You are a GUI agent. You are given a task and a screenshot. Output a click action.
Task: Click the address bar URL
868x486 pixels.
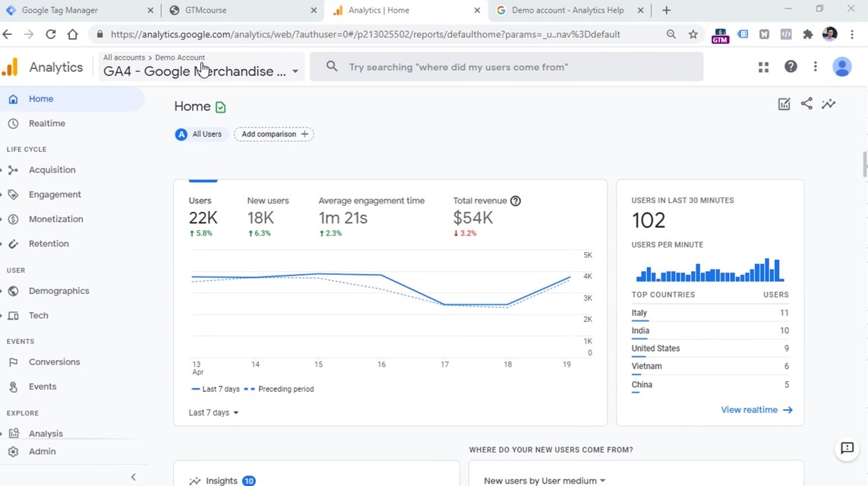point(365,34)
